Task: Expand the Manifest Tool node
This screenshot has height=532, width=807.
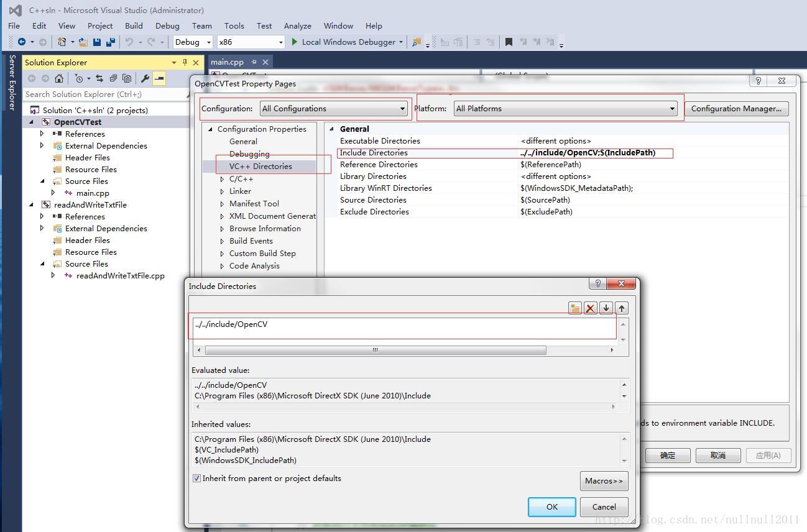Action: (222, 204)
